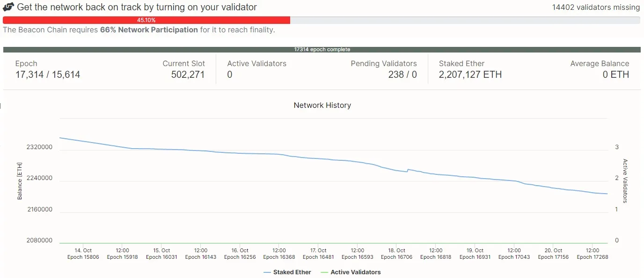Click the 2320000 y-axis label
Screen dimensions: 644x278
click(39, 147)
